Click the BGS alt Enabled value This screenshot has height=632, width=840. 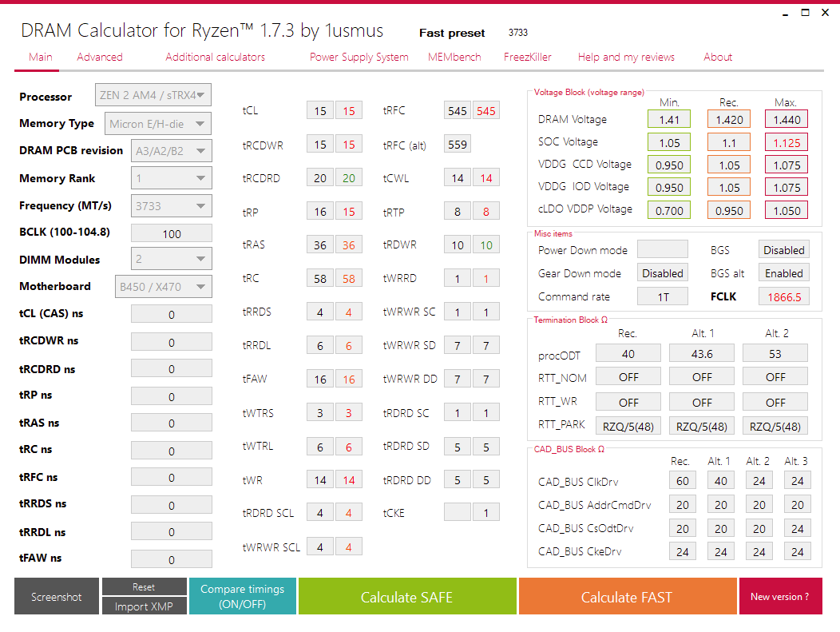pos(784,273)
